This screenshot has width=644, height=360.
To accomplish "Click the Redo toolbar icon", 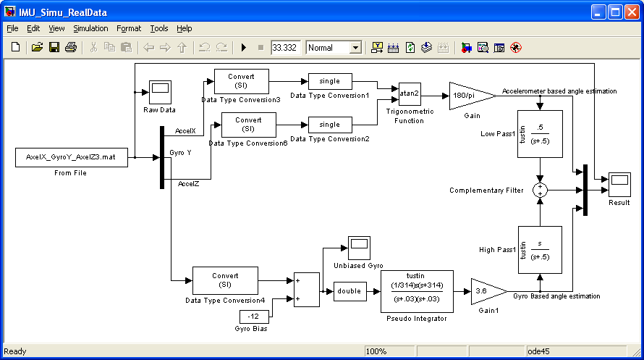I will click(221, 47).
